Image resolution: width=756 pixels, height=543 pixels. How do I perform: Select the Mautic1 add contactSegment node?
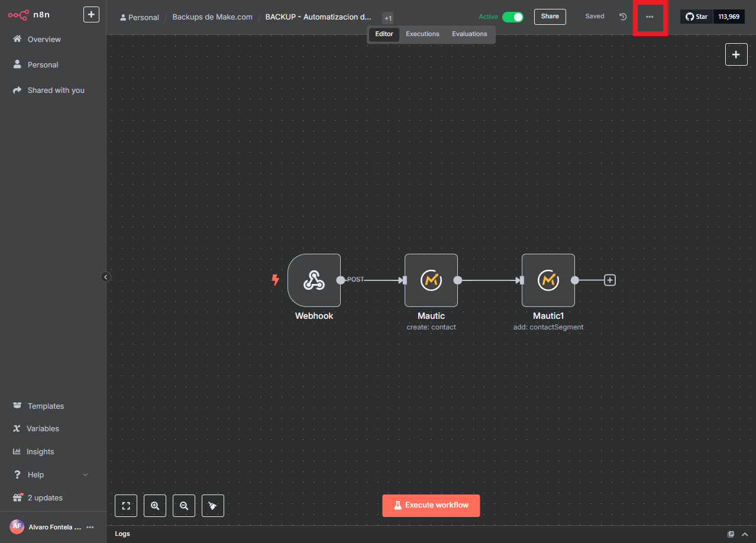tap(548, 280)
